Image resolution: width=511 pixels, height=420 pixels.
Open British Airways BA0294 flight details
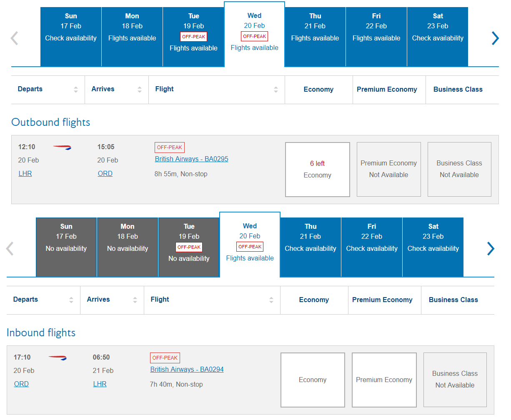[187, 369]
